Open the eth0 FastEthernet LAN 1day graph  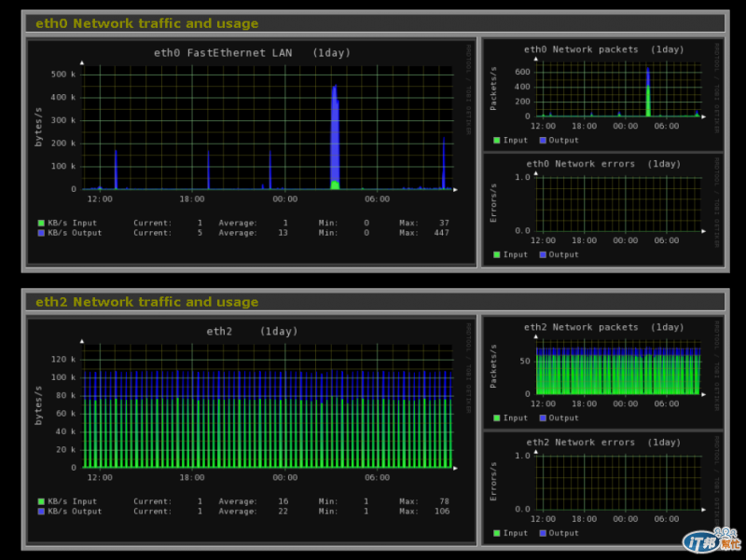pyautogui.click(x=252, y=151)
